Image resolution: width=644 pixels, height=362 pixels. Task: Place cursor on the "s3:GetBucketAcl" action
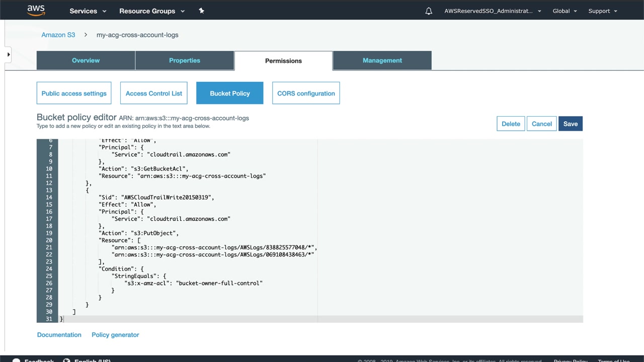159,169
